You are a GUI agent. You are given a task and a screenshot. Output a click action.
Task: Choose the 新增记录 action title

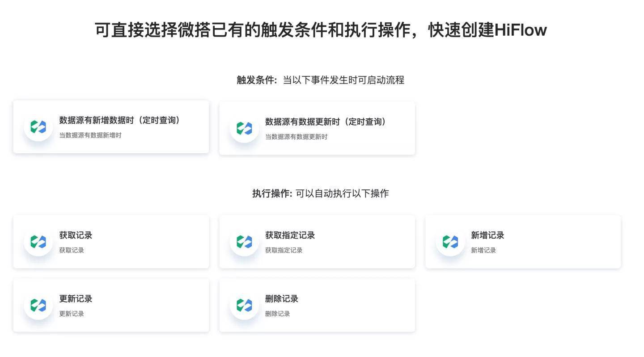[487, 235]
